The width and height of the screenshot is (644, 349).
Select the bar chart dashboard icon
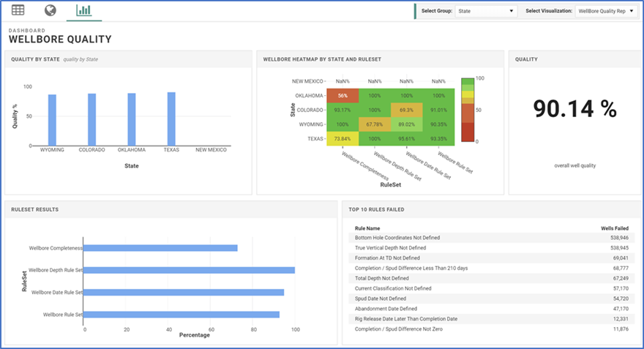(83, 10)
